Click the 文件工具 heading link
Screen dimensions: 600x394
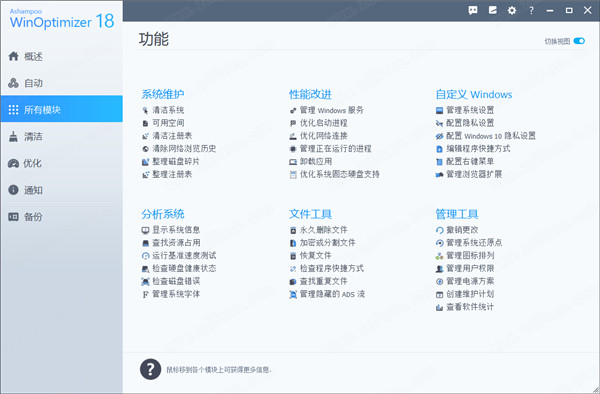pos(310,214)
